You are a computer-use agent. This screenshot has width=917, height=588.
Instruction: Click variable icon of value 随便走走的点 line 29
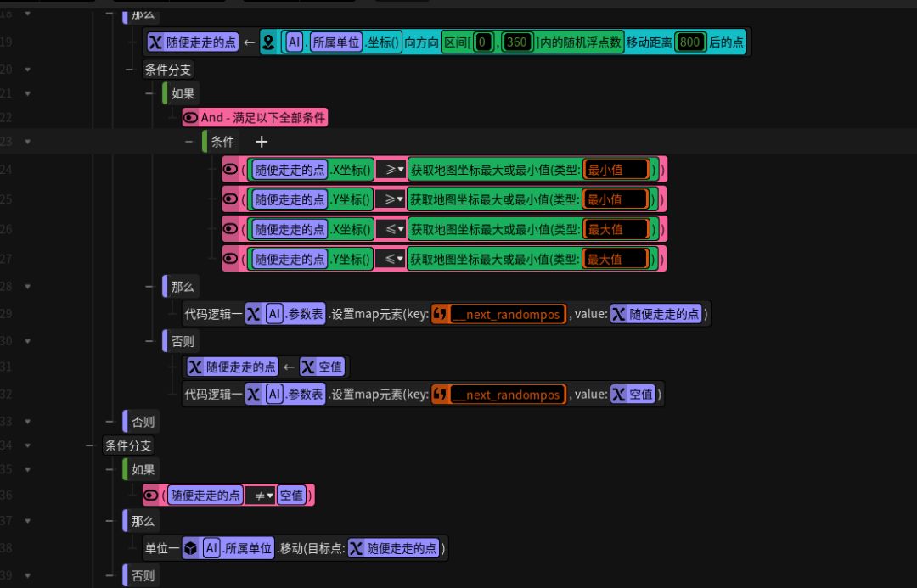pyautogui.click(x=619, y=314)
